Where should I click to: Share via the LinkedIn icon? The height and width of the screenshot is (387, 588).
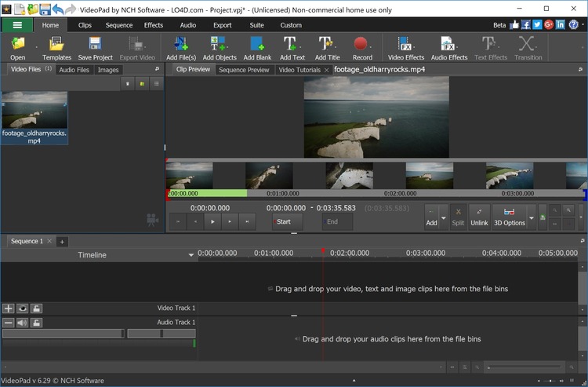(560, 25)
